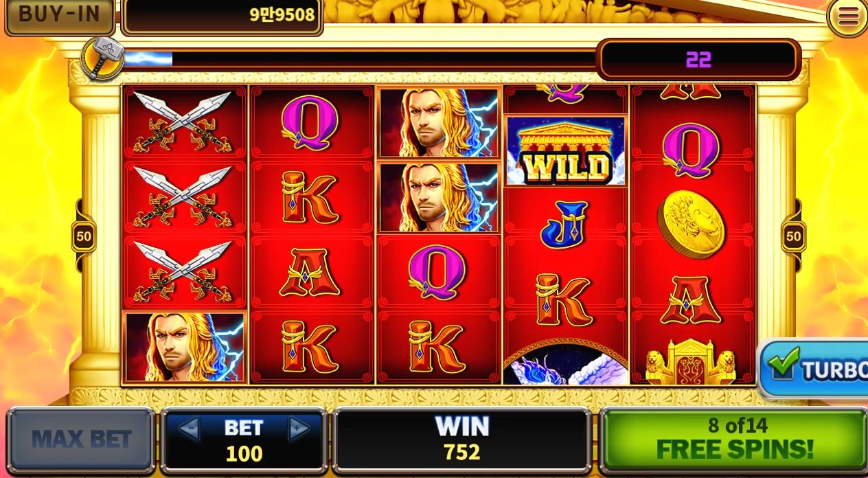Image resolution: width=868 pixels, height=478 pixels.
Task: Click the FREE SPINS button
Action: [733, 440]
